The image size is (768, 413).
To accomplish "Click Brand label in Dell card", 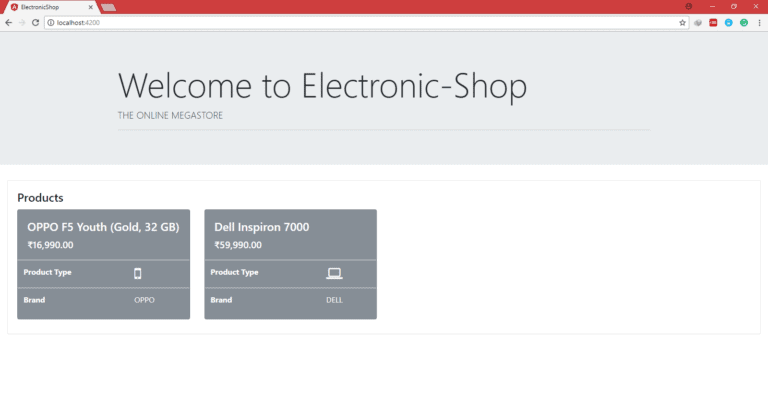I will tap(221, 300).
